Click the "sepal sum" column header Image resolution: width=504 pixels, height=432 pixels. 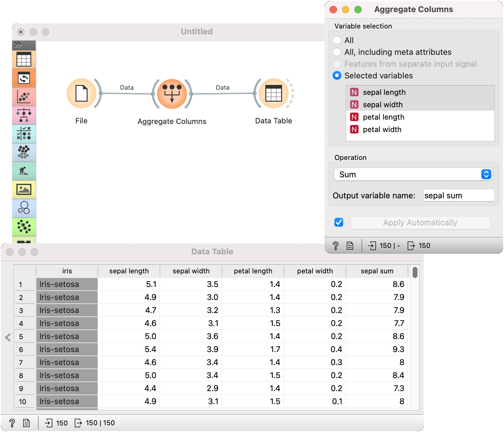pyautogui.click(x=377, y=271)
